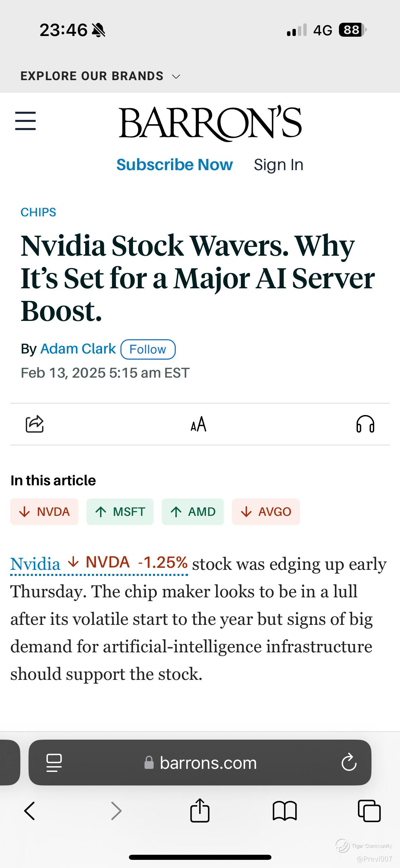
Task: Open Safari bookmarks
Action: click(285, 811)
